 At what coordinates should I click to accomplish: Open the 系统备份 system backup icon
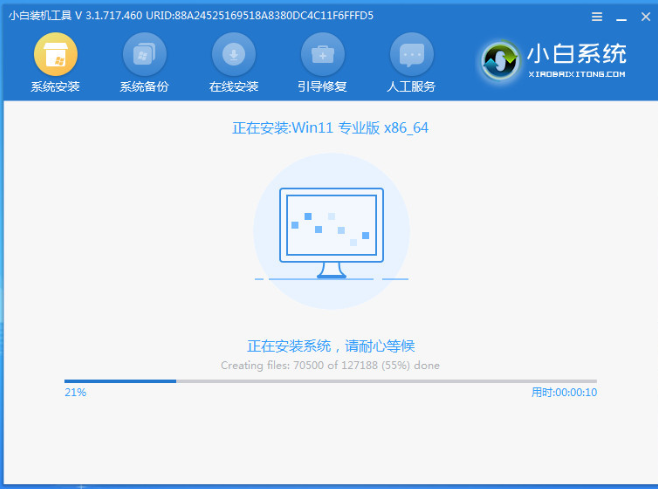[x=144, y=55]
